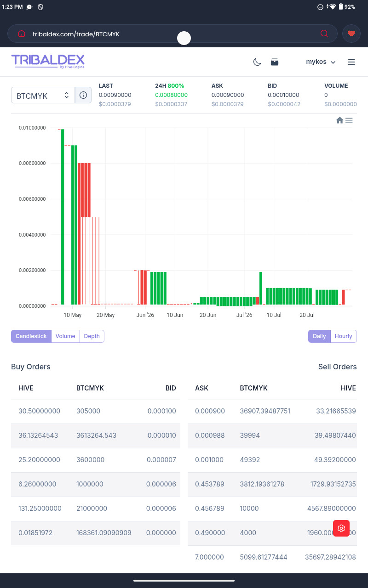Screen dimensions: 368x588
Task: Toggle dark mode moon icon
Action: click(257, 62)
